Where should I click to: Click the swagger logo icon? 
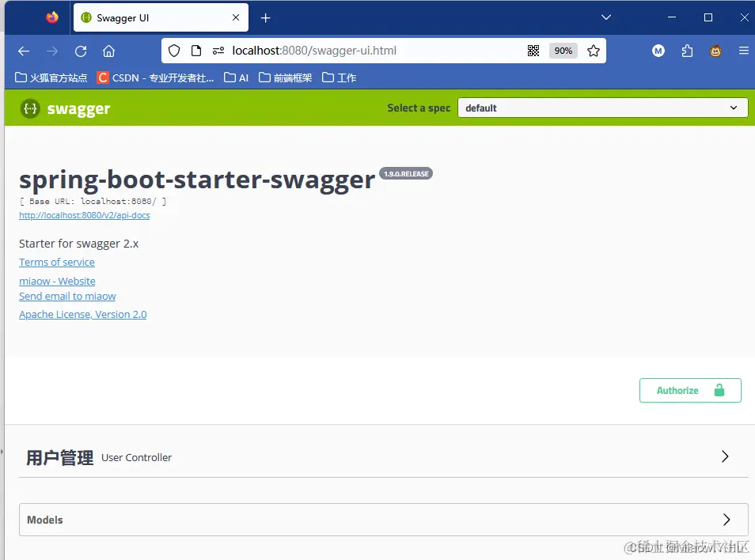pos(30,108)
